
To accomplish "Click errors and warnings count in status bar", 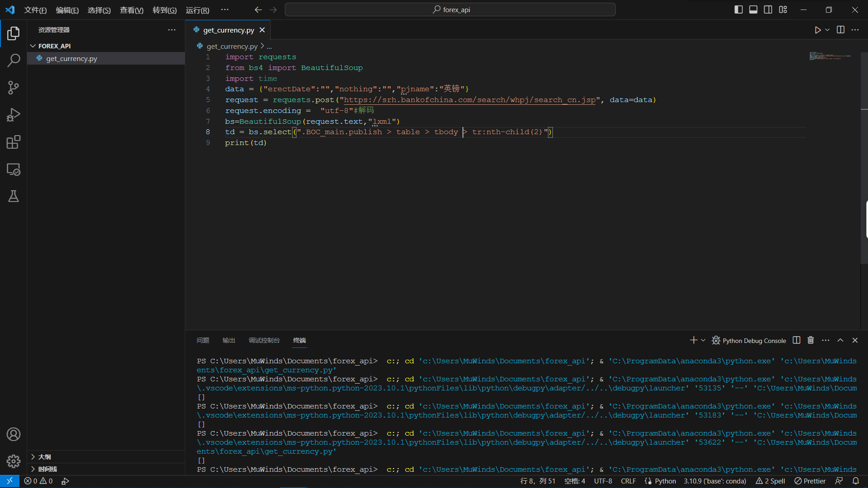I will tap(38, 481).
